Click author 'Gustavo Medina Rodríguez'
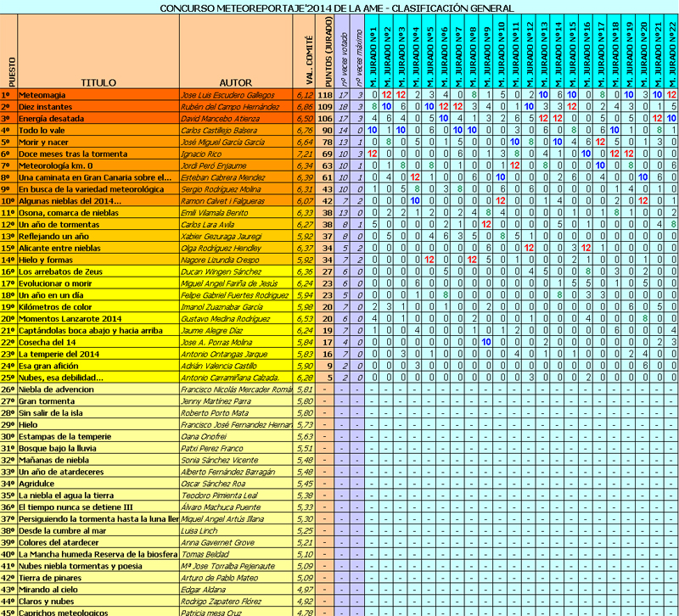Viewport: 679px width, 616px height. tap(225, 318)
